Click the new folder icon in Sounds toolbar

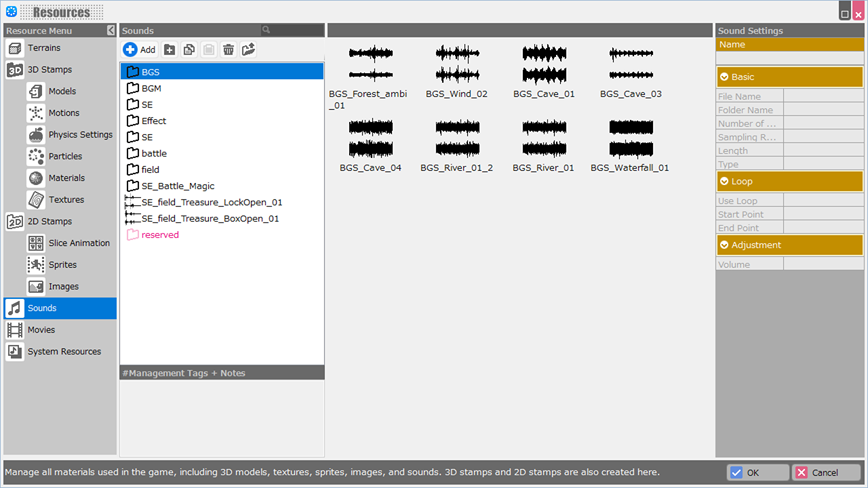(170, 49)
